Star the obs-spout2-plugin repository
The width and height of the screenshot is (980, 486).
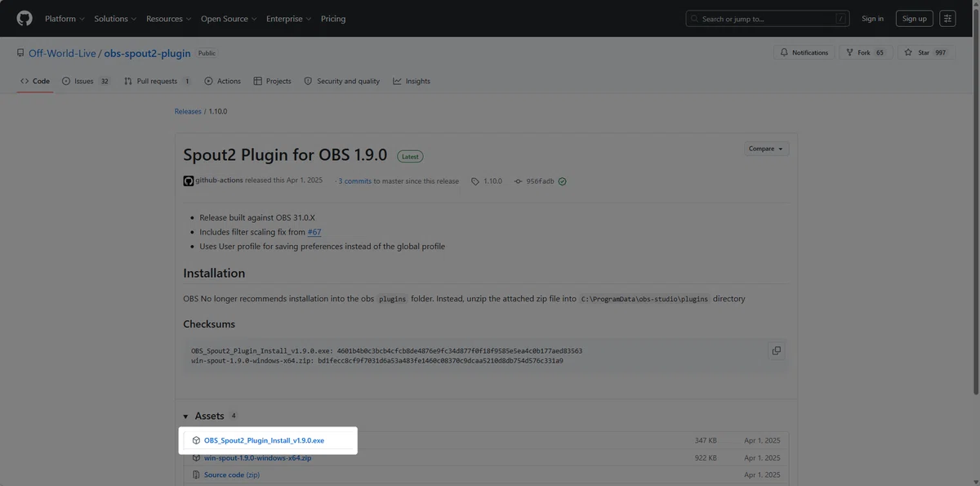tap(926, 52)
